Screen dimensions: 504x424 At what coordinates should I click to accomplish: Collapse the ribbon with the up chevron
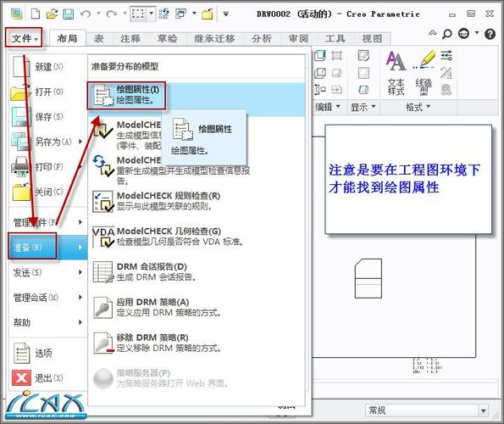[433, 32]
